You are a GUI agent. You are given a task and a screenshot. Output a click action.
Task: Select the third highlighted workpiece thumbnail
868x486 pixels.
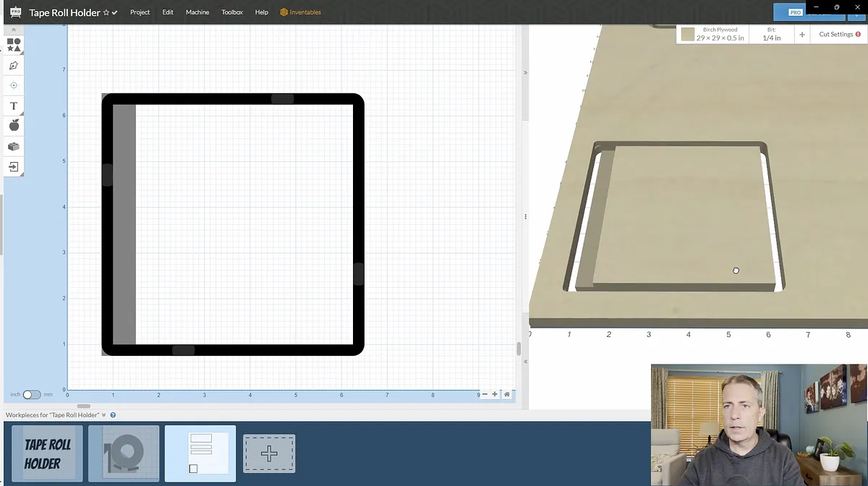(200, 453)
